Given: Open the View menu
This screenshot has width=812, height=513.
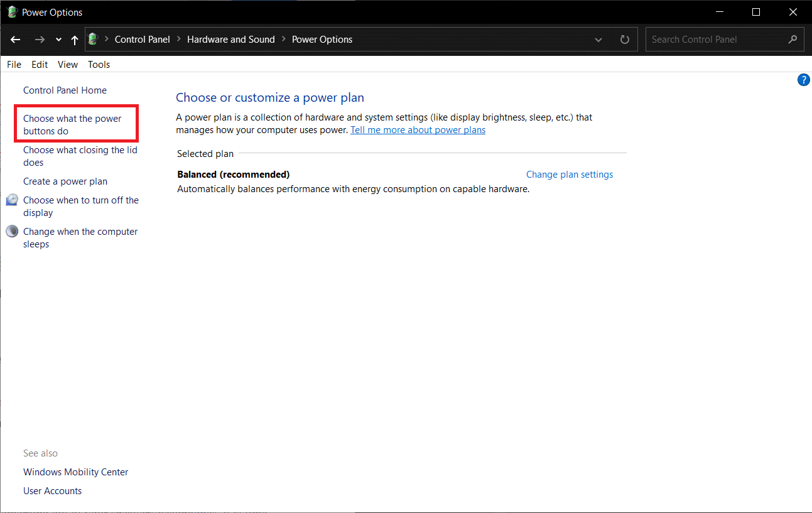Looking at the screenshot, I should coord(68,64).
